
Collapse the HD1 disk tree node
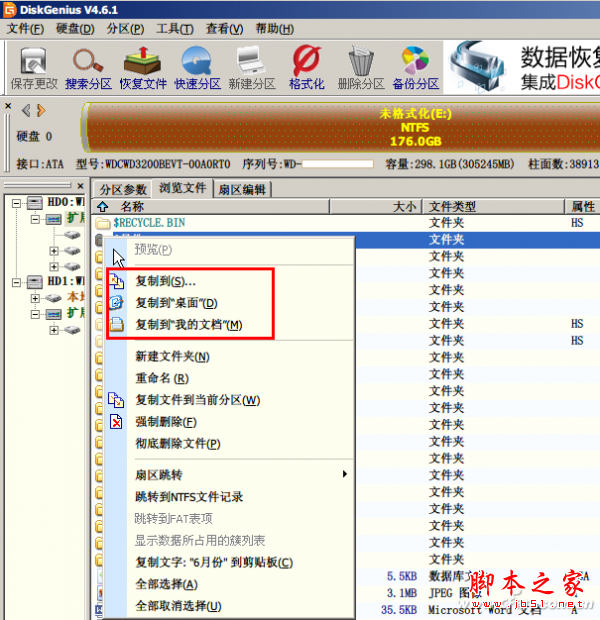click(x=16, y=282)
